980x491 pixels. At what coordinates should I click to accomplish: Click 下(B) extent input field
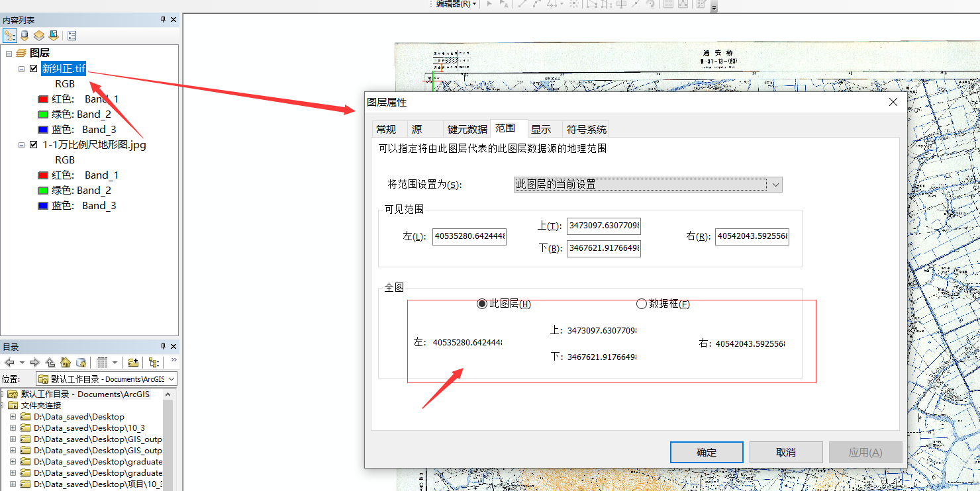point(604,248)
